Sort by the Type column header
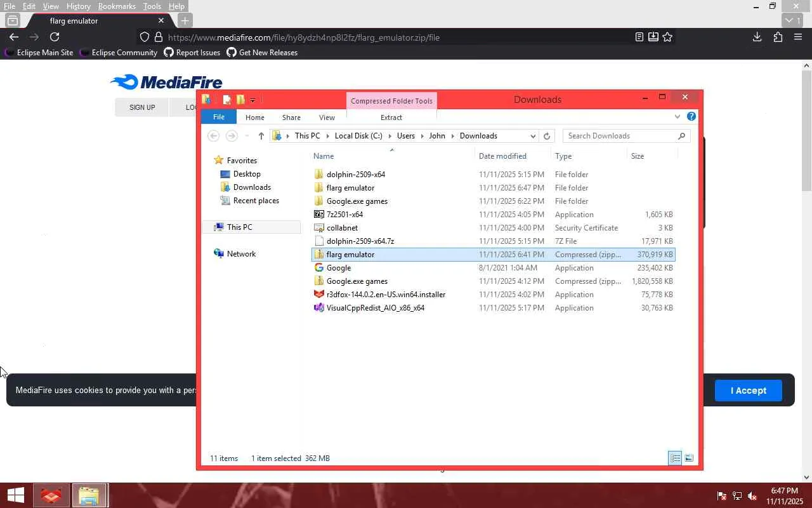Screen dimensions: 812x508 (589, 156)
